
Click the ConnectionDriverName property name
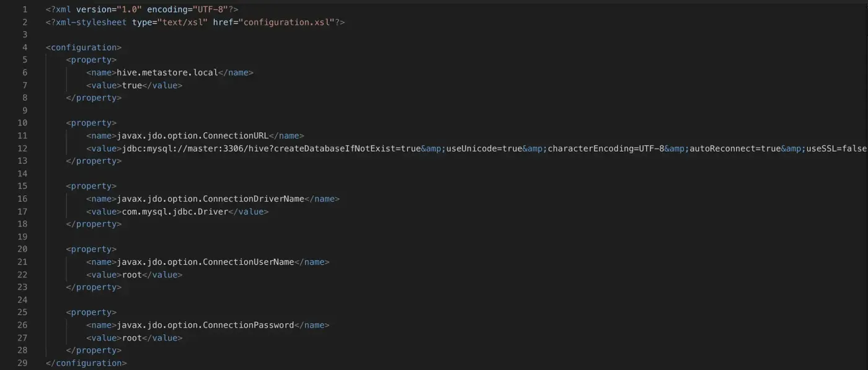(210, 199)
